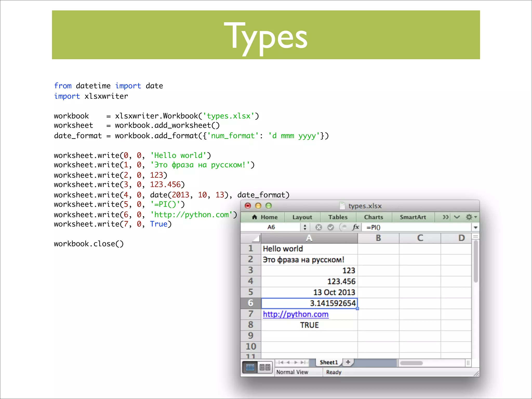Click the Ready status text
532x399 pixels.
tap(334, 372)
